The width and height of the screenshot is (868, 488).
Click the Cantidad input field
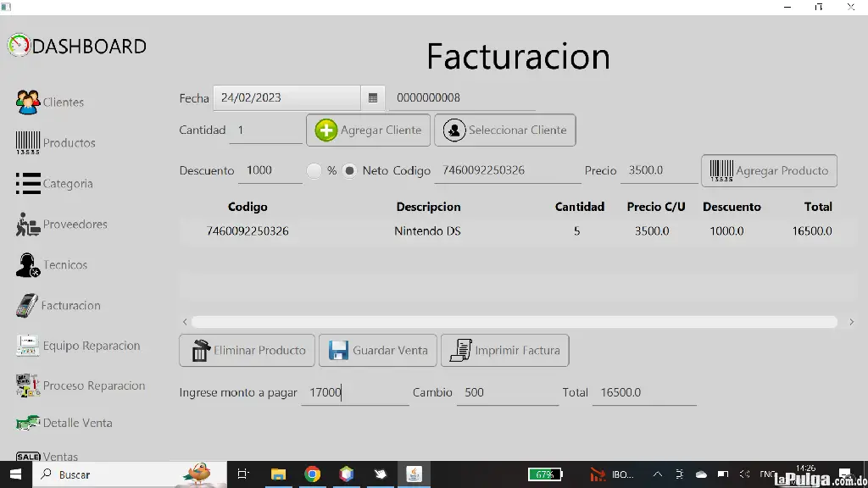(265, 130)
